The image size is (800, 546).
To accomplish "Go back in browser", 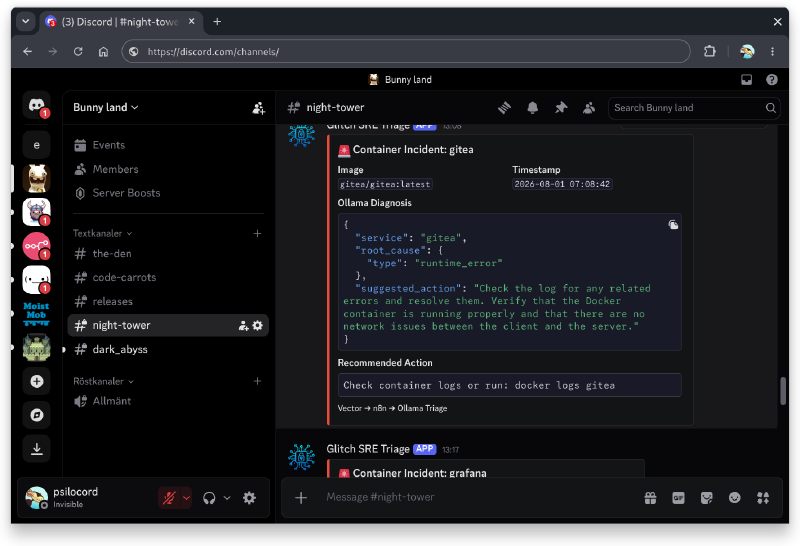I will 28,52.
